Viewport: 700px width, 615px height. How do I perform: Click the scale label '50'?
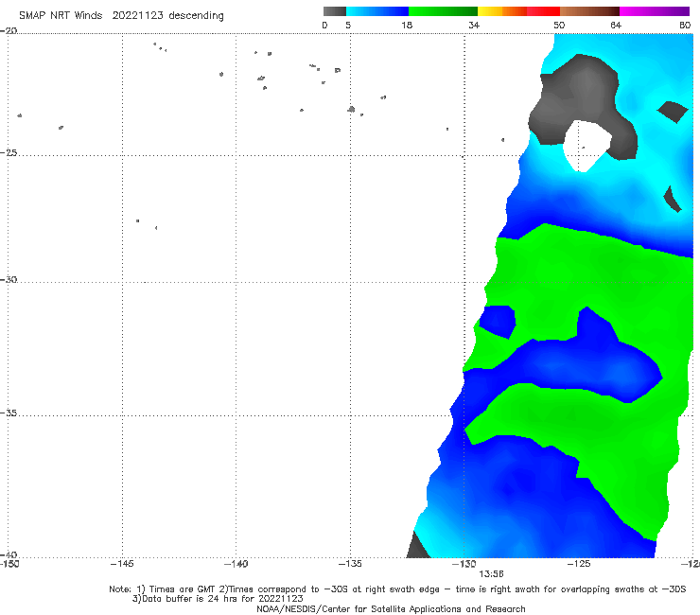pos(559,25)
